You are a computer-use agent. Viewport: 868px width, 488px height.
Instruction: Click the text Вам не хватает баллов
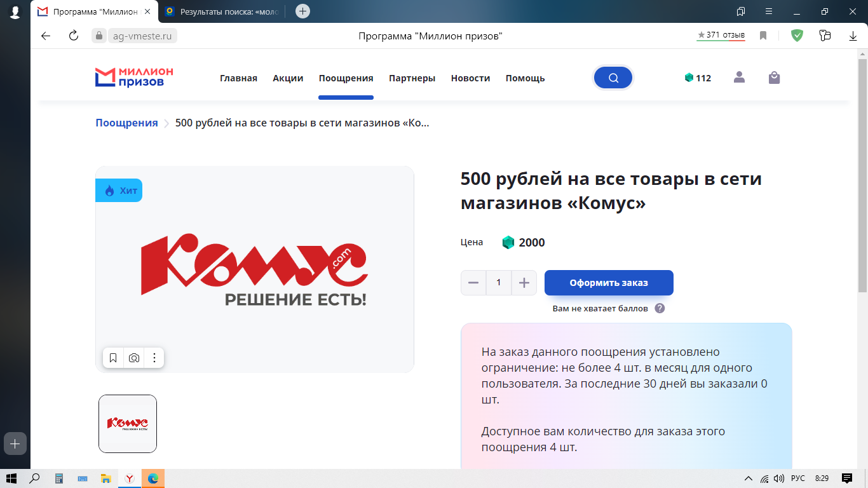pos(600,308)
